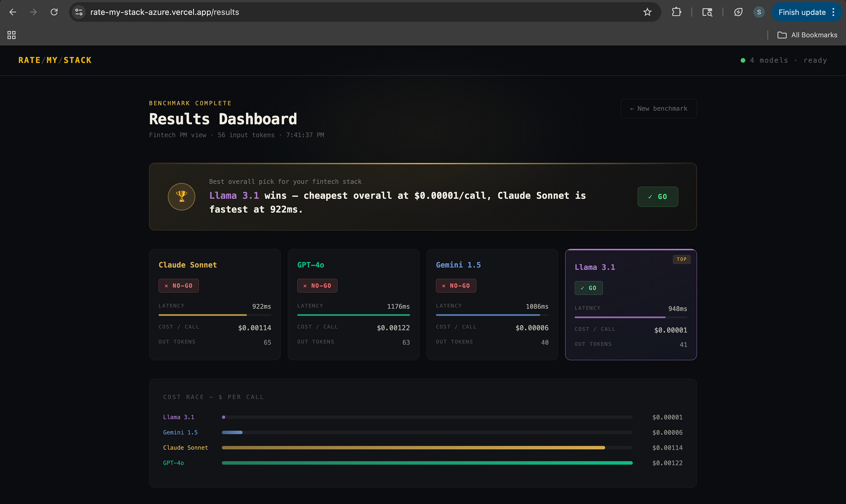This screenshot has width=846, height=504.
Task: Click the green ready status dot
Action: coord(743,61)
